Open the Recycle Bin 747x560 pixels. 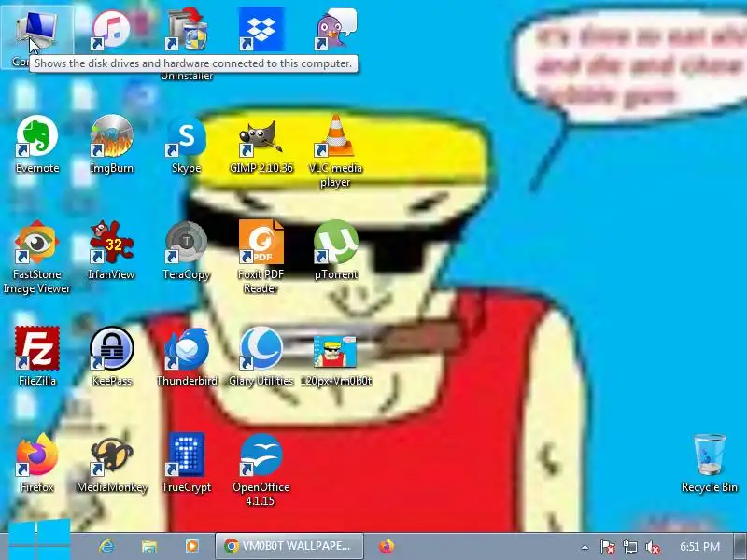[x=710, y=463]
